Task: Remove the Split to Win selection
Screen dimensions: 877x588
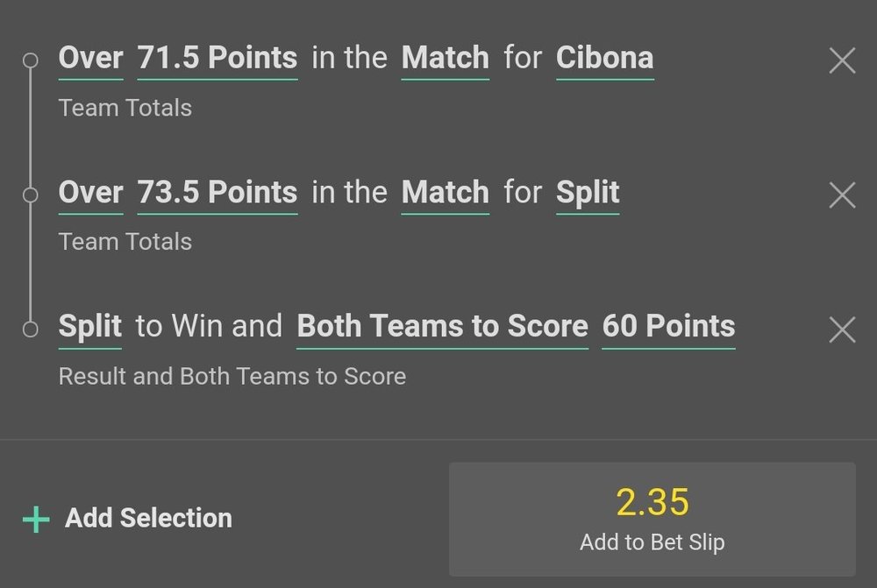Action: pyautogui.click(x=842, y=329)
